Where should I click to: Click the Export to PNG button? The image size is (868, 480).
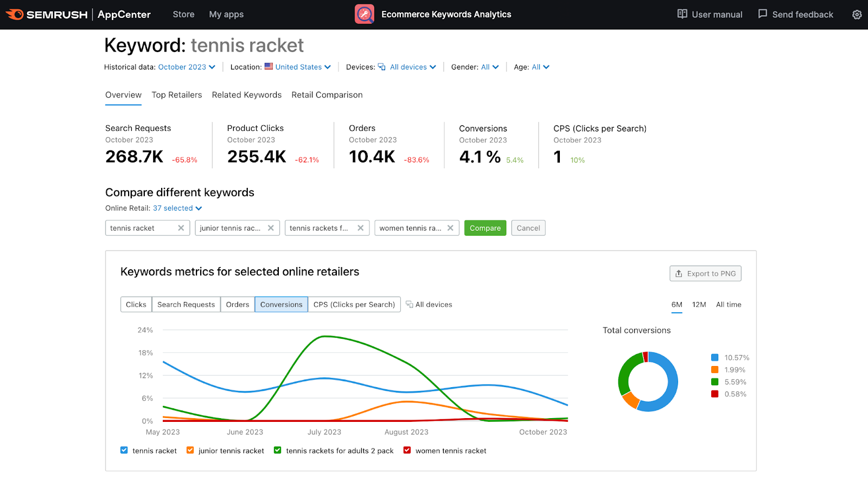[x=705, y=274]
